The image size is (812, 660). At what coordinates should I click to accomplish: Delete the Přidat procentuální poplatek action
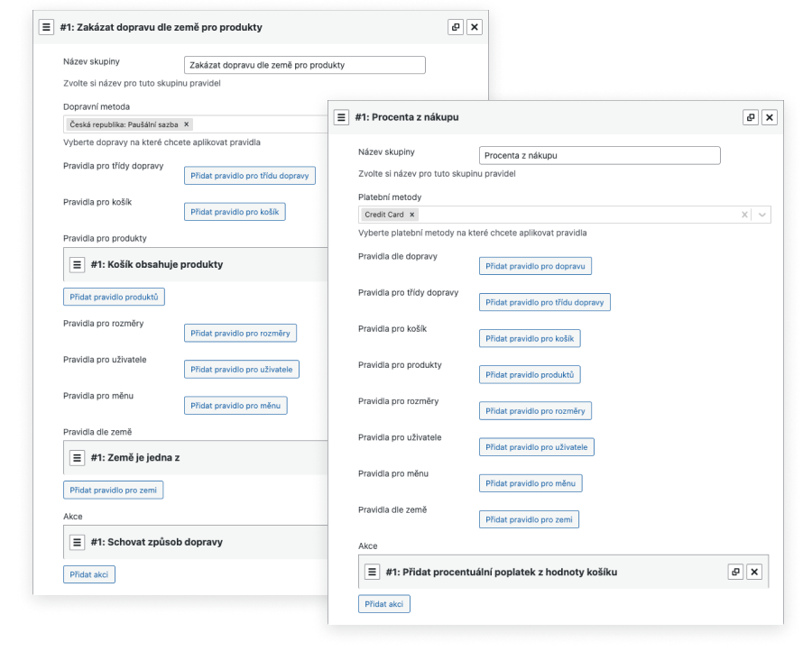point(755,572)
